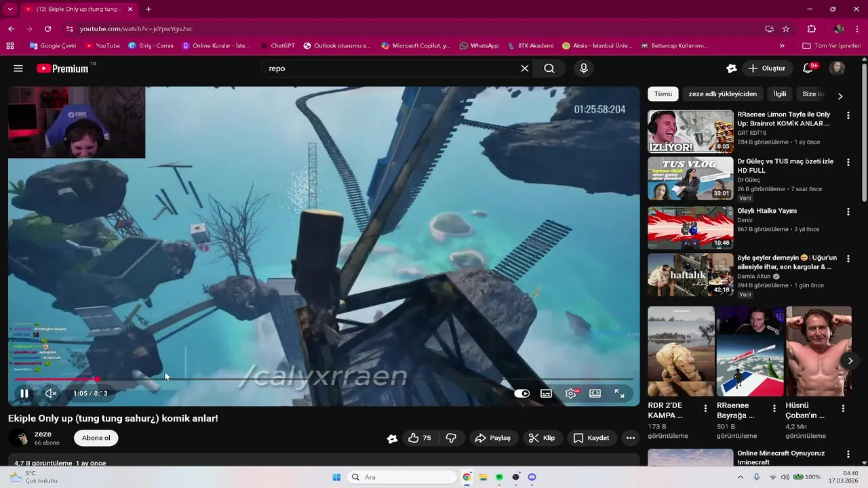
Task: Open Olaylı Htalks Yayını thumbnail
Action: pyautogui.click(x=690, y=228)
